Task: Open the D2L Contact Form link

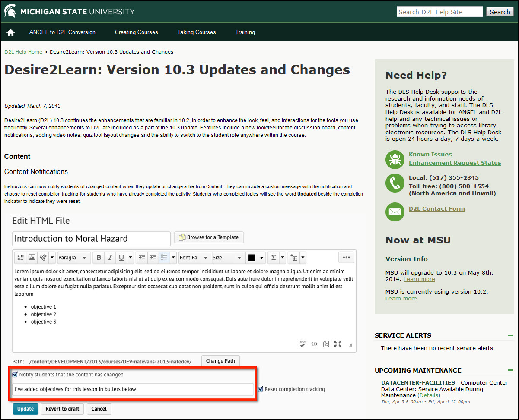Action: pyautogui.click(x=436, y=208)
